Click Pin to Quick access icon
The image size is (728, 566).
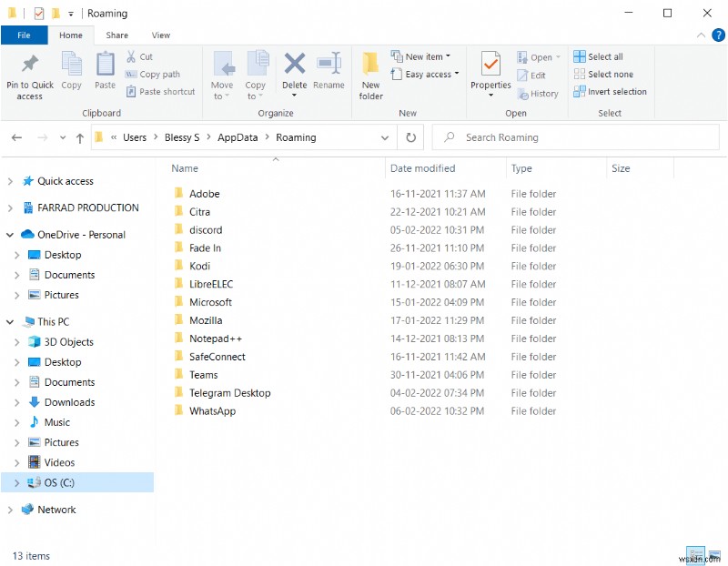[30, 64]
